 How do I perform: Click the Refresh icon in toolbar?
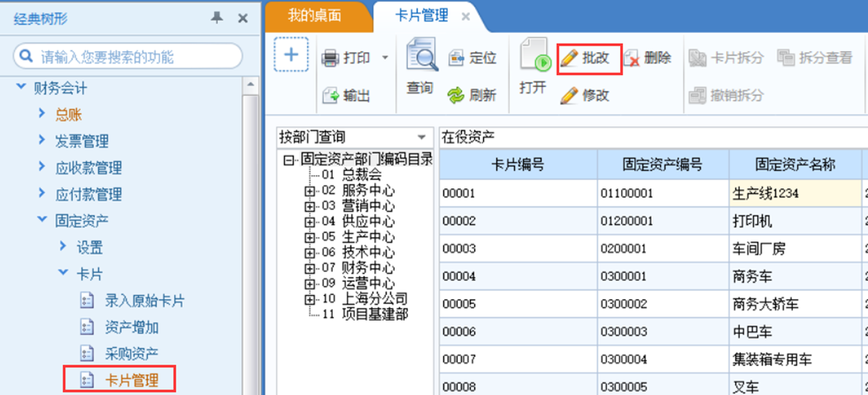tap(457, 95)
